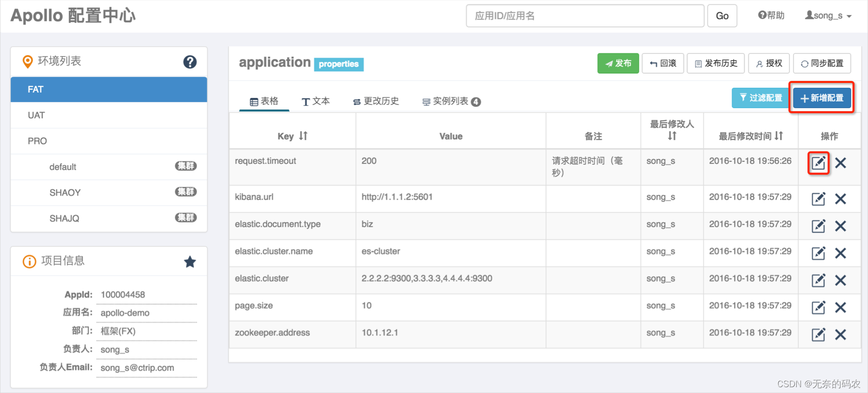Image resolution: width=868 pixels, height=393 pixels.
Task: Edit the request.timeout configuration row
Action: (x=818, y=163)
